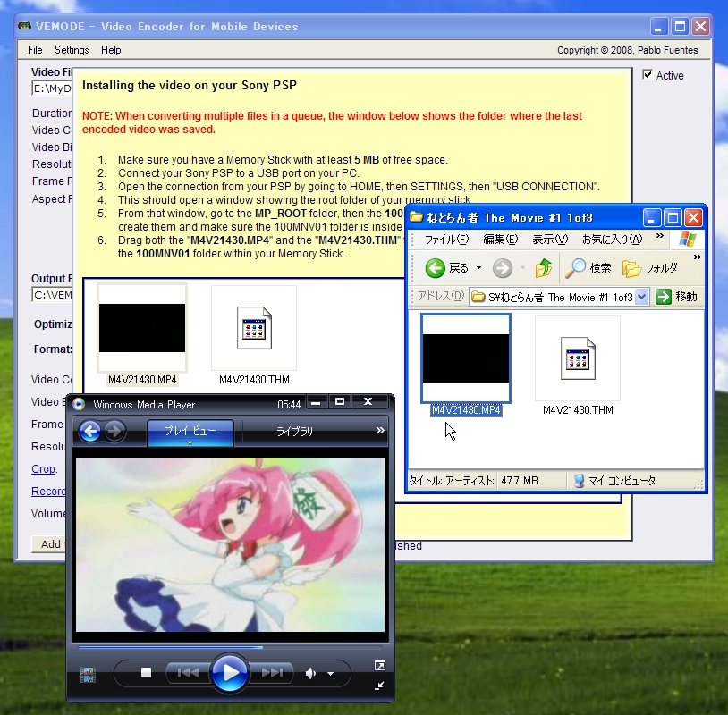Click the folder icon in Explorer title bar

coord(417,217)
